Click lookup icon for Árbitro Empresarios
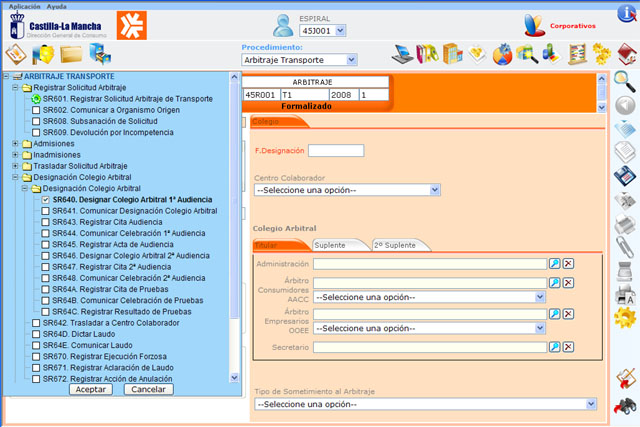Screen dimensions: 640x427 pos(554,314)
